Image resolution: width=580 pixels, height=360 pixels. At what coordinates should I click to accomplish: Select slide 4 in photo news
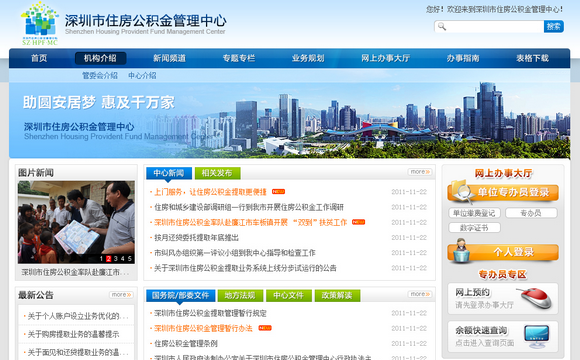coord(122,259)
